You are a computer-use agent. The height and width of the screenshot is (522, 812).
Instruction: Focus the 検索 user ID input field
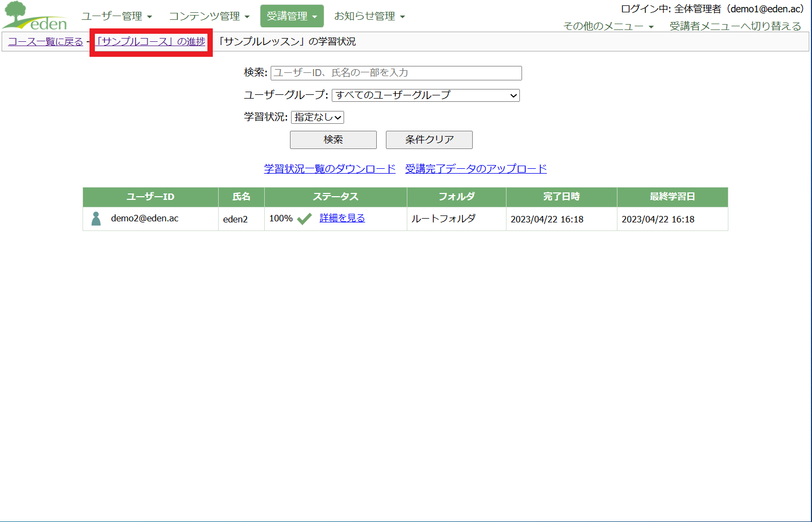point(396,73)
